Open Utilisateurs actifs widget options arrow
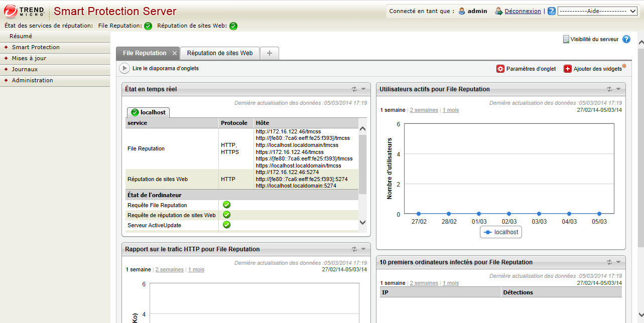644x323 pixels. point(618,89)
